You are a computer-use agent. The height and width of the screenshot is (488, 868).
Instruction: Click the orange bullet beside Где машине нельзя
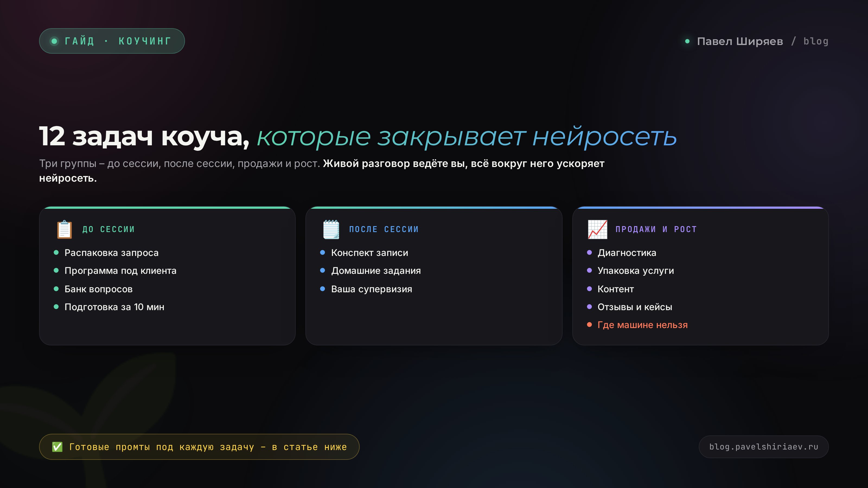point(589,325)
